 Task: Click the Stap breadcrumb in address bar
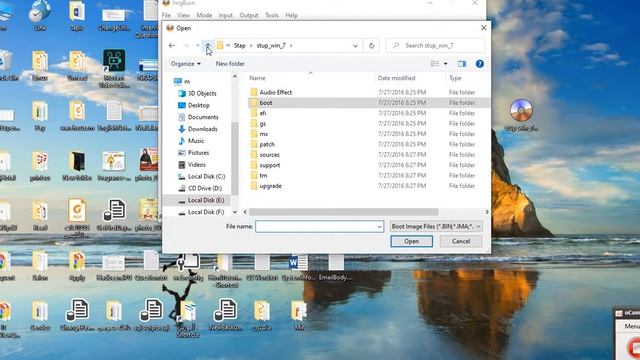click(240, 46)
